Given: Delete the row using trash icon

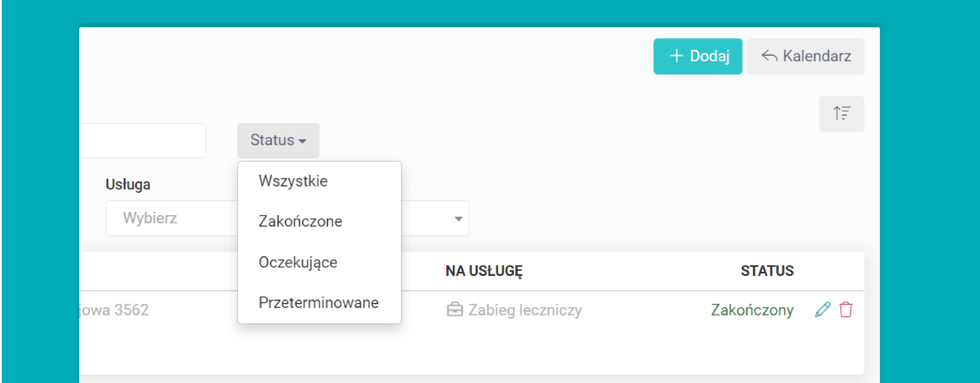Looking at the screenshot, I should pyautogui.click(x=846, y=309).
